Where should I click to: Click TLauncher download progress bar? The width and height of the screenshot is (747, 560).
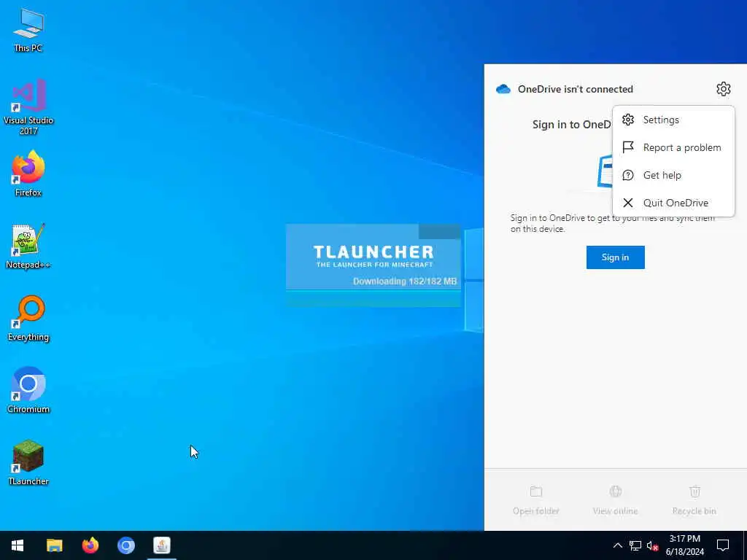click(373, 298)
